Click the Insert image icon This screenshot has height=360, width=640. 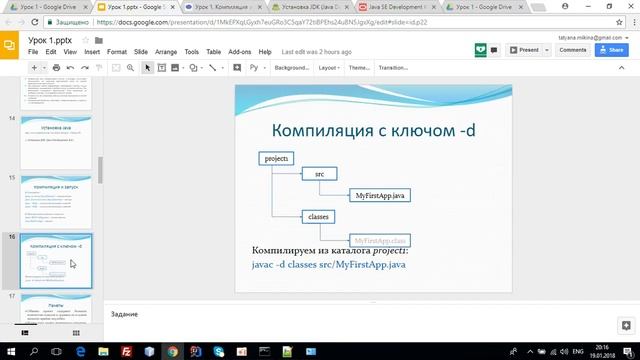tap(175, 68)
